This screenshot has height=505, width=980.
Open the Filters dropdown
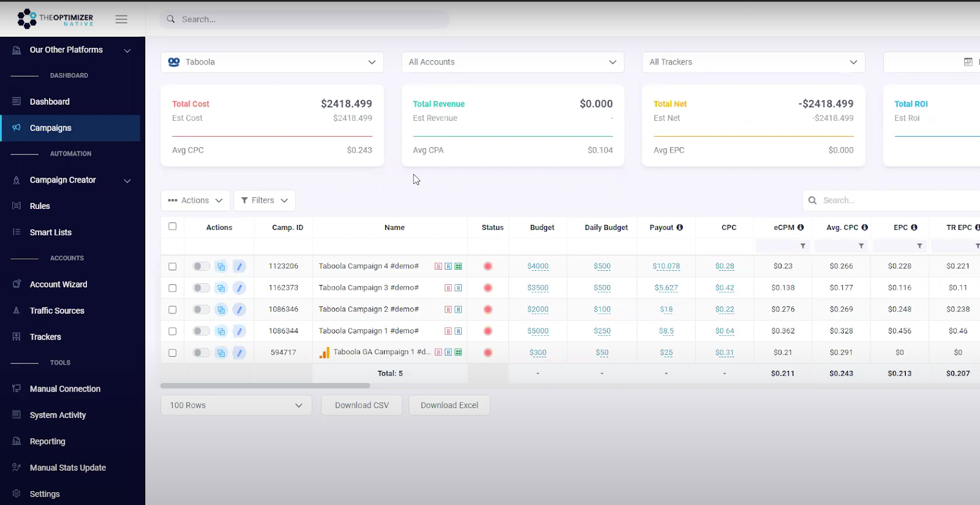pos(265,200)
